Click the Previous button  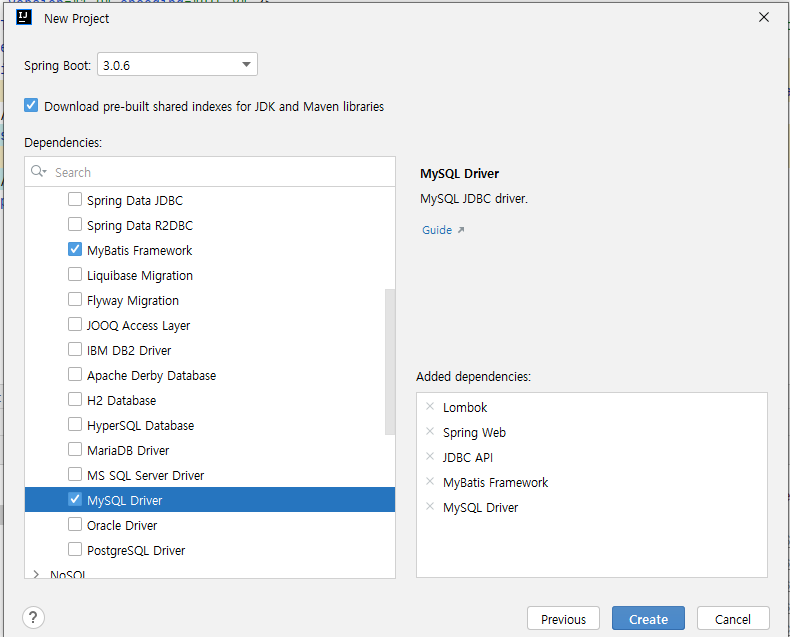click(563, 618)
